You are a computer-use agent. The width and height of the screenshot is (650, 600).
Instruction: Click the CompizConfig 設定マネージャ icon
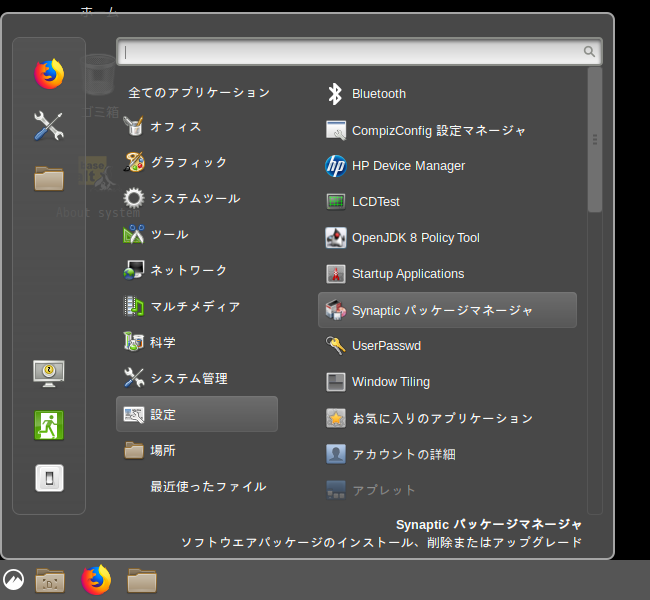click(x=336, y=130)
